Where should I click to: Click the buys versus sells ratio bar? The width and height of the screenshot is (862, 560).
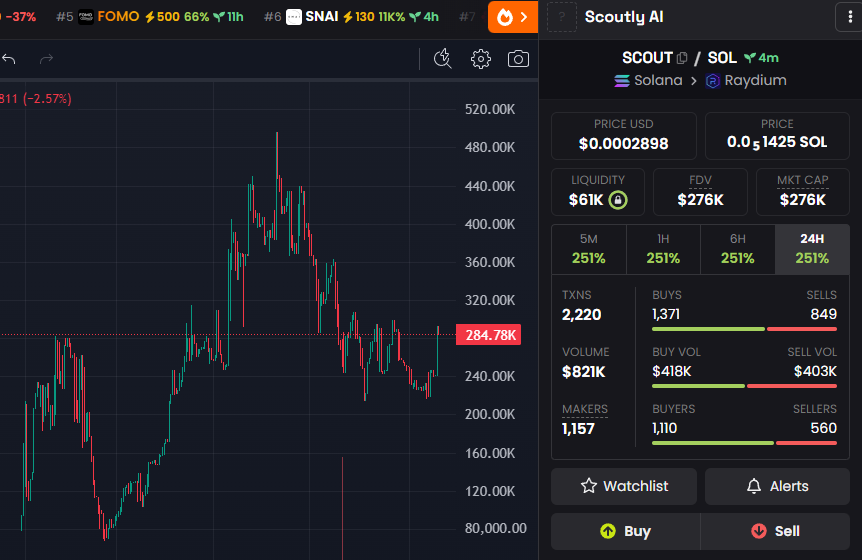[744, 329]
